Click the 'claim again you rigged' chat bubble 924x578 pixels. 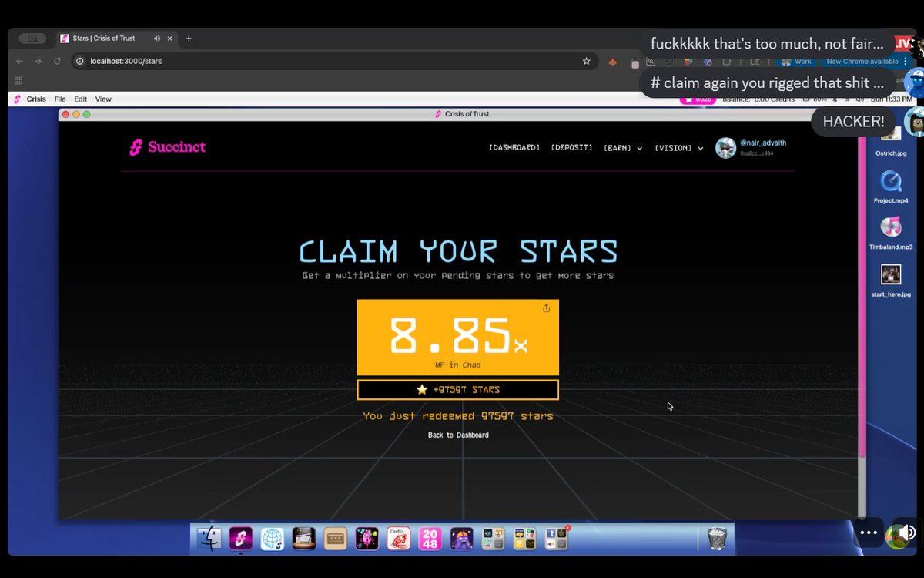click(767, 82)
